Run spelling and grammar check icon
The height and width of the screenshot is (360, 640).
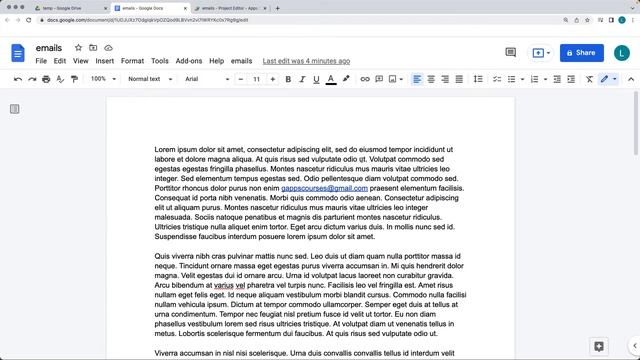[60, 79]
